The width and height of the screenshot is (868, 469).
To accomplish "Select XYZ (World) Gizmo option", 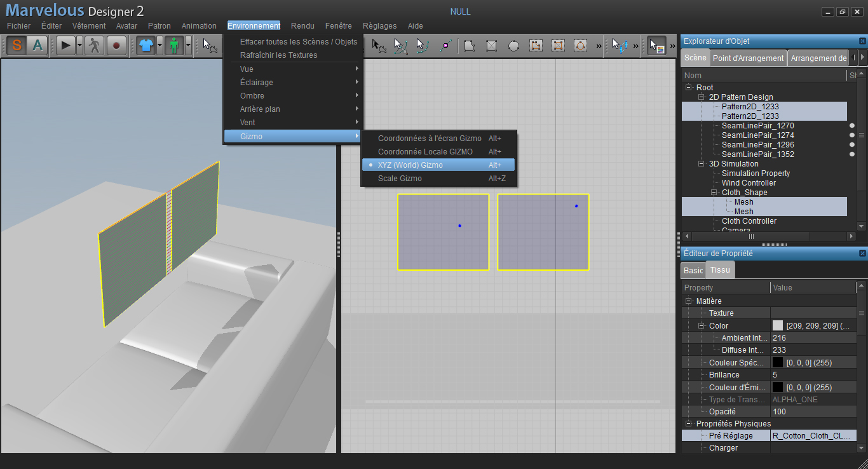I will click(438, 165).
